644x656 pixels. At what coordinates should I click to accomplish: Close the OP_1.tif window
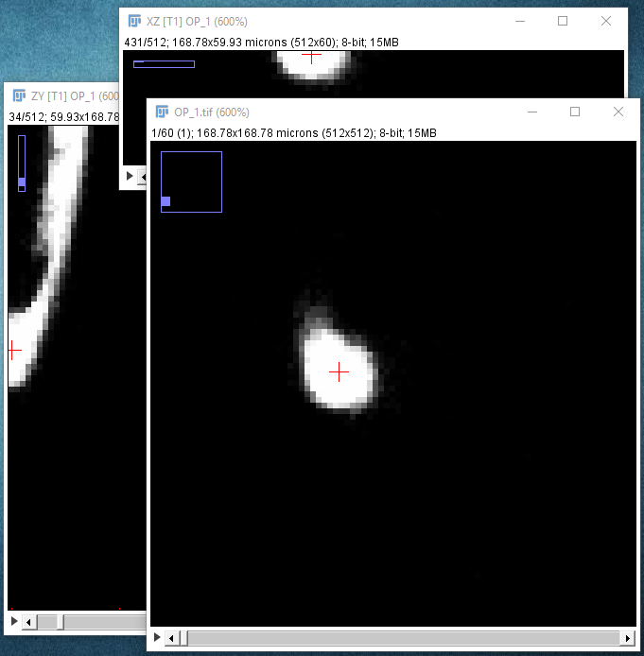618,112
